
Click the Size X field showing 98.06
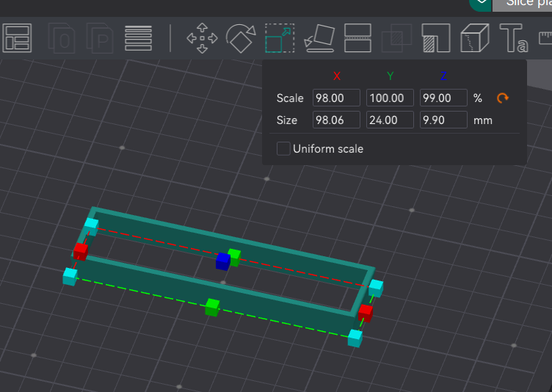336,120
